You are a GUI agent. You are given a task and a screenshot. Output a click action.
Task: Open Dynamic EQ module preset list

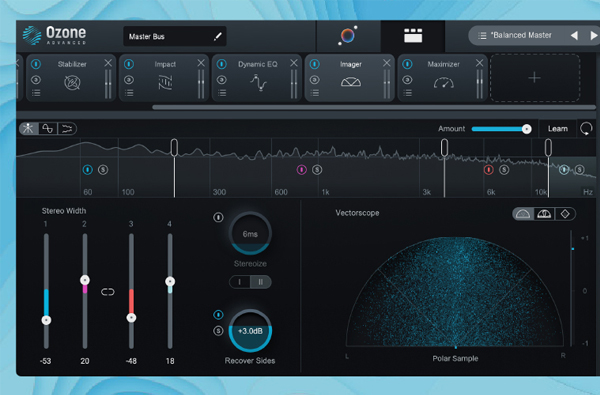point(222,93)
